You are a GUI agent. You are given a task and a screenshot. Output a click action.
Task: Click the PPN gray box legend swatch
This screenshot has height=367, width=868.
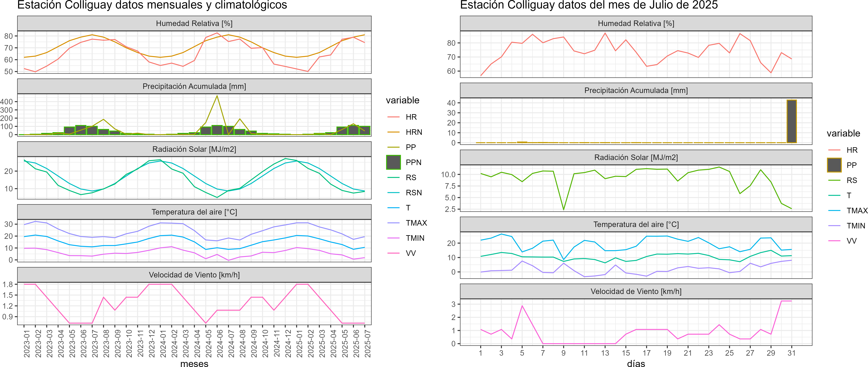393,162
